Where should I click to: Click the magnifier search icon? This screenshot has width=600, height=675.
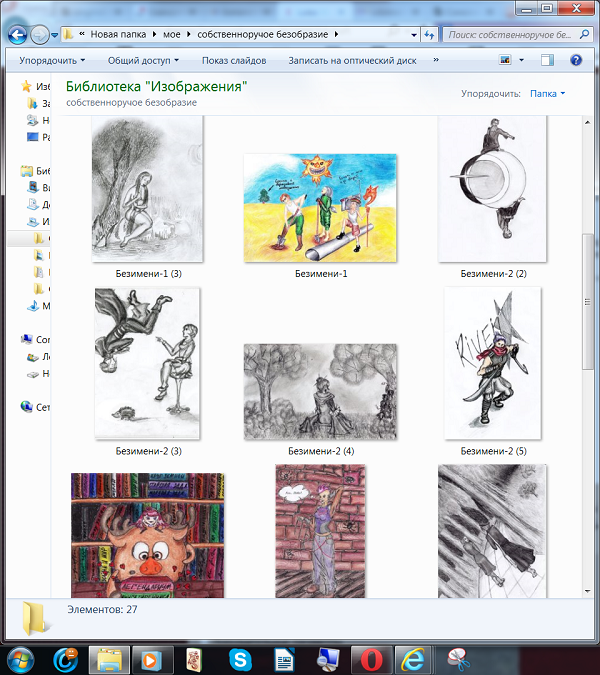[x=584, y=34]
